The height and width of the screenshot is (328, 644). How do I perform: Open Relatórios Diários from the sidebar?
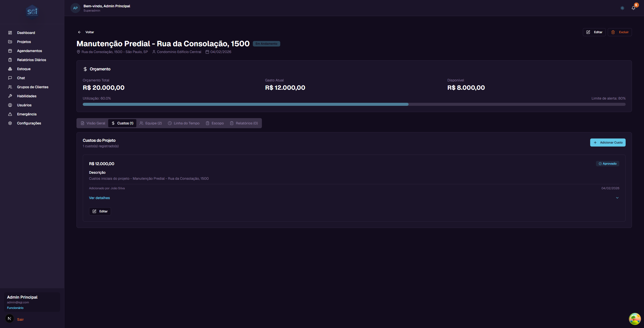click(31, 60)
